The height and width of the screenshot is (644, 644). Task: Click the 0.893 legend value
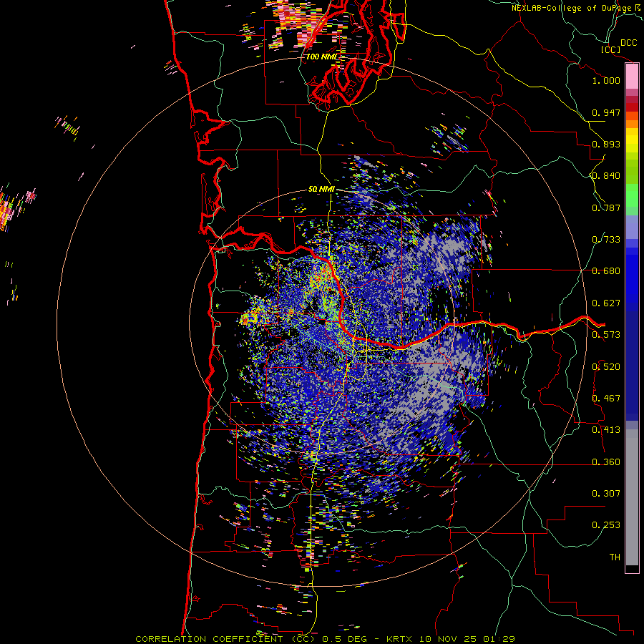click(x=606, y=144)
